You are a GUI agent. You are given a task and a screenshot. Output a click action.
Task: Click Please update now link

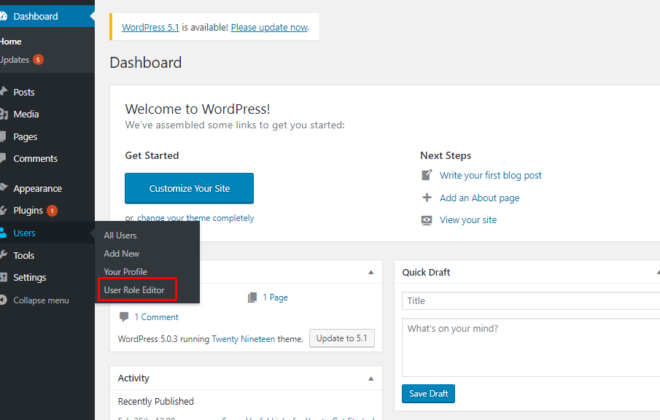(x=269, y=27)
